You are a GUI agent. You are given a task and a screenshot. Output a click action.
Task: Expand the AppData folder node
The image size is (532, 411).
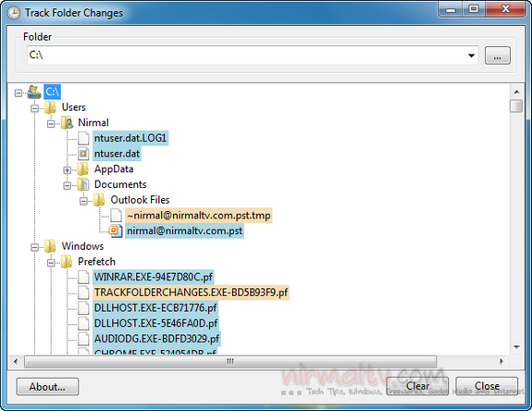[x=68, y=170]
